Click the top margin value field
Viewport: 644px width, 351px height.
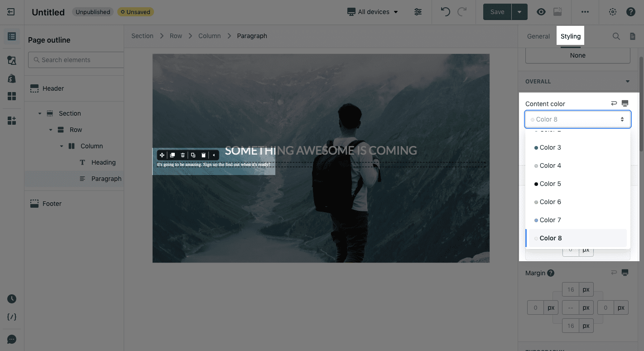click(x=570, y=289)
